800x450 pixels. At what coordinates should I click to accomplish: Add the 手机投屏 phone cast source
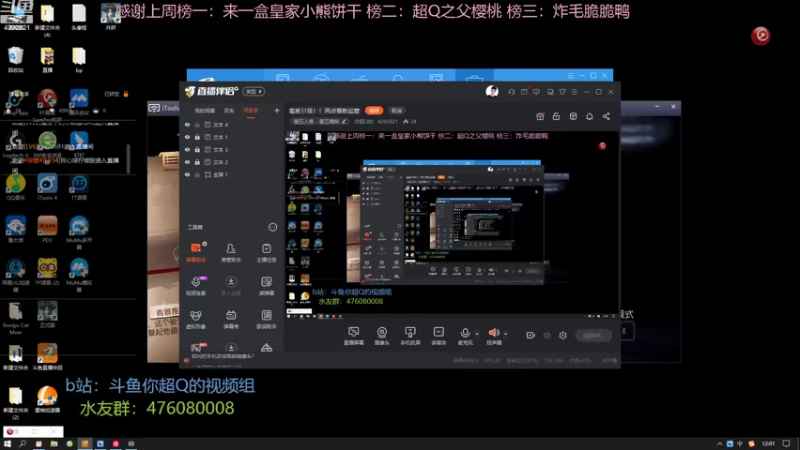(x=410, y=336)
